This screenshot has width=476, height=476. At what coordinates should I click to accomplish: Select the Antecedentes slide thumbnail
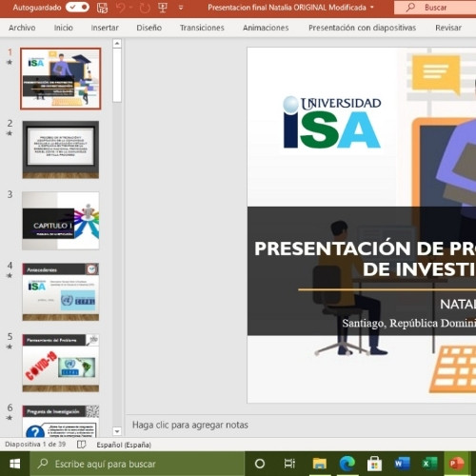tap(61, 291)
